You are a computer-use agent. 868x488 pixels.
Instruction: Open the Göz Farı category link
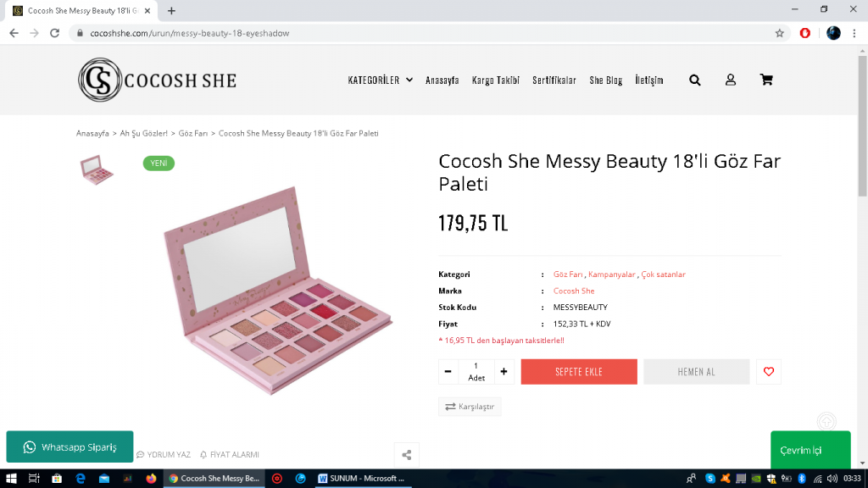pos(568,274)
